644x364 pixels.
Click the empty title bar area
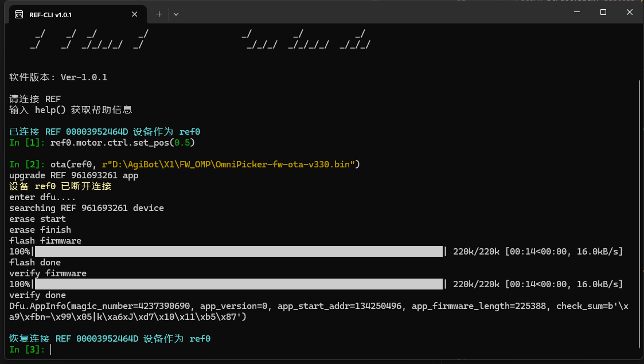click(x=373, y=13)
